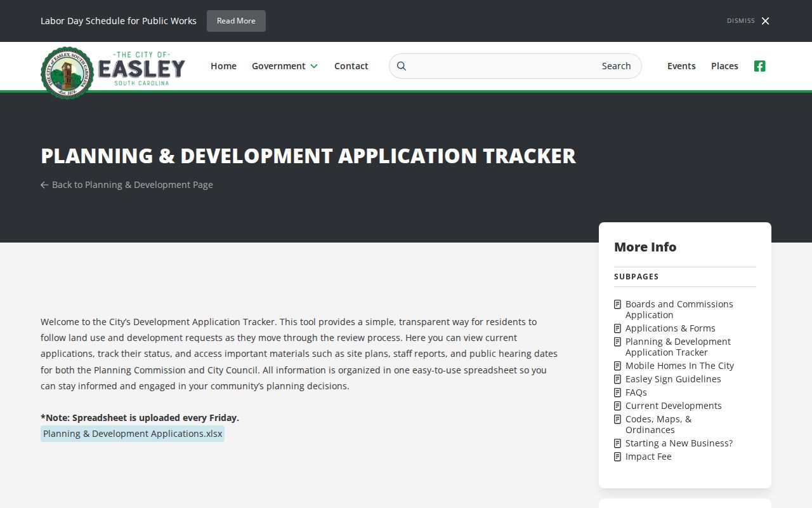812x508 pixels.
Task: Click the X dismiss icon
Action: pos(765,21)
